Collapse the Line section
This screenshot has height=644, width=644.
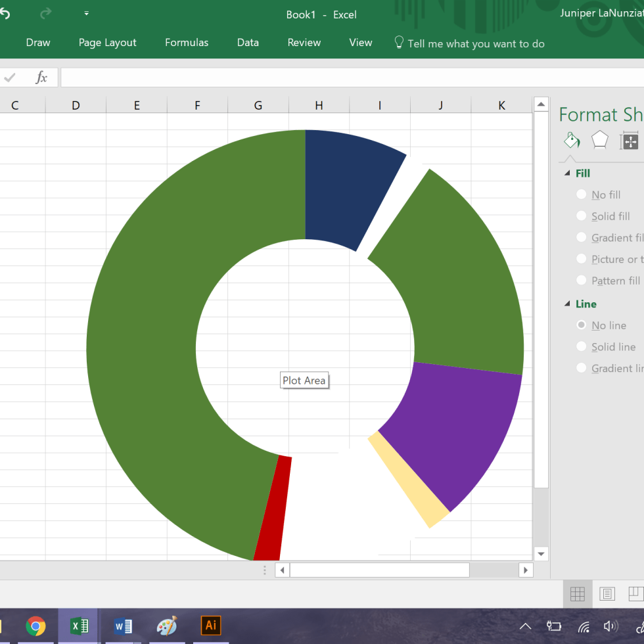[x=568, y=304]
